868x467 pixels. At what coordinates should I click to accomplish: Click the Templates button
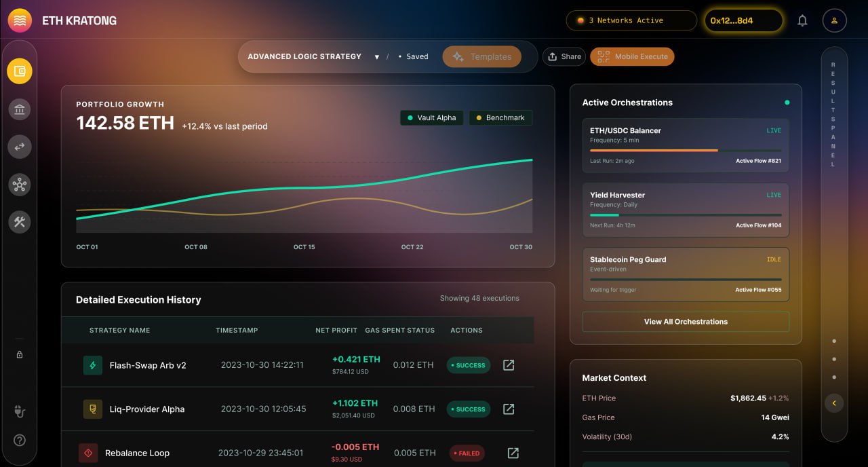(x=481, y=57)
